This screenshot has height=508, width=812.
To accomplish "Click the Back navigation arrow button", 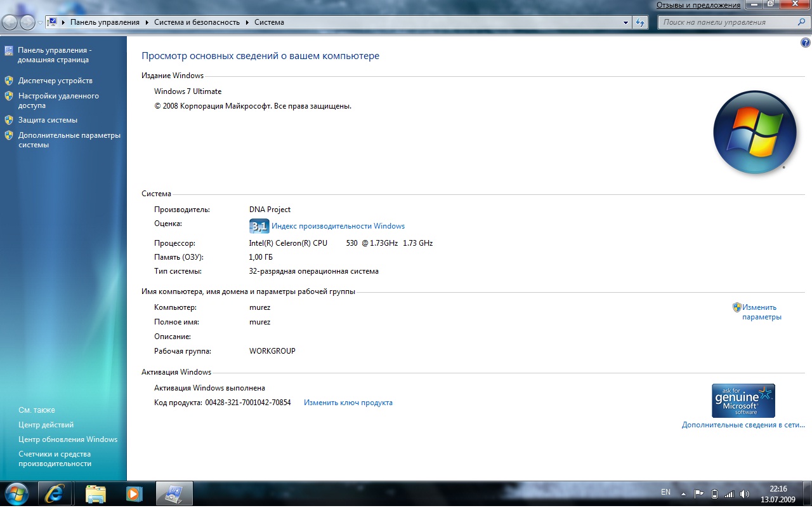I will pyautogui.click(x=10, y=22).
